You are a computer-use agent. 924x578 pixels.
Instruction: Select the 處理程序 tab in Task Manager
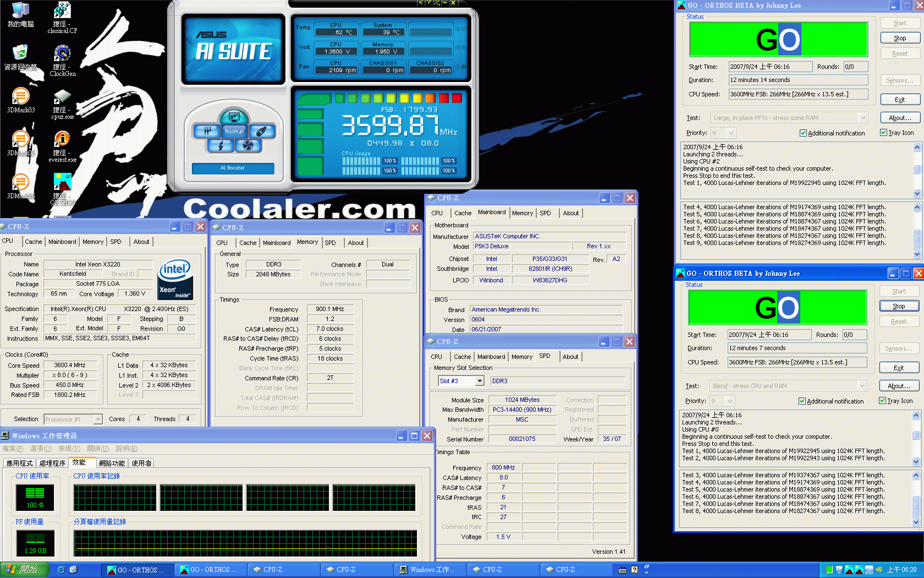coord(52,464)
